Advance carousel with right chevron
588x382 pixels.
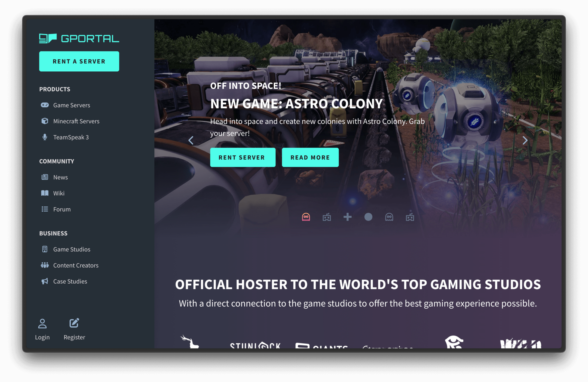click(525, 140)
